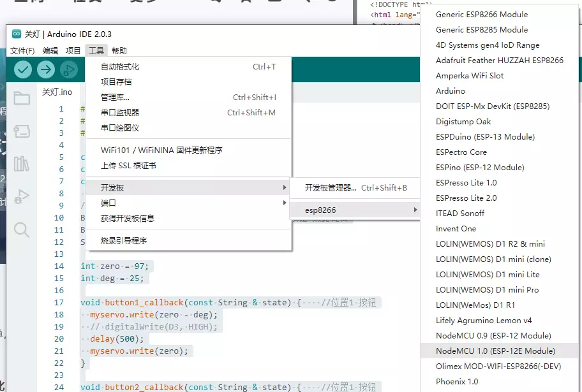Image resolution: width=582 pixels, height=392 pixels.
Task: Click 'delay(500);' code line
Action: (x=117, y=339)
